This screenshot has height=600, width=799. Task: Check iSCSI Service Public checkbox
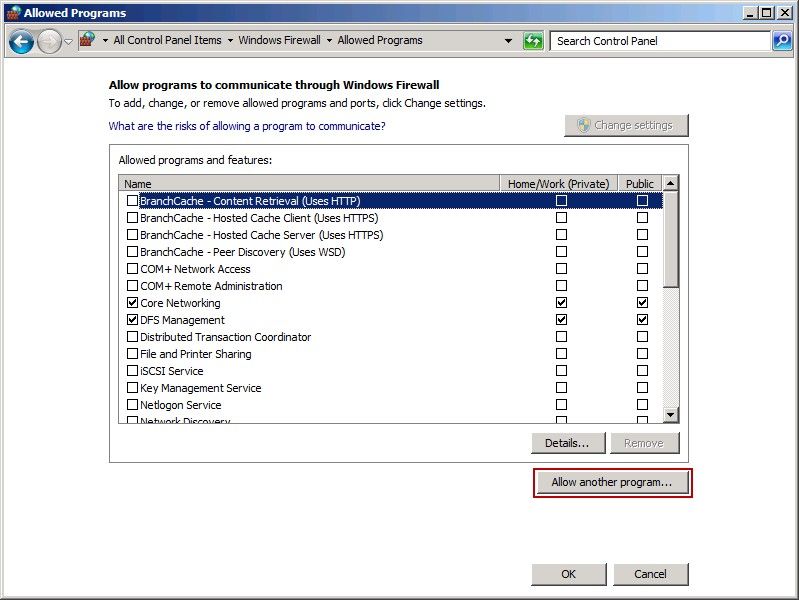[643, 371]
